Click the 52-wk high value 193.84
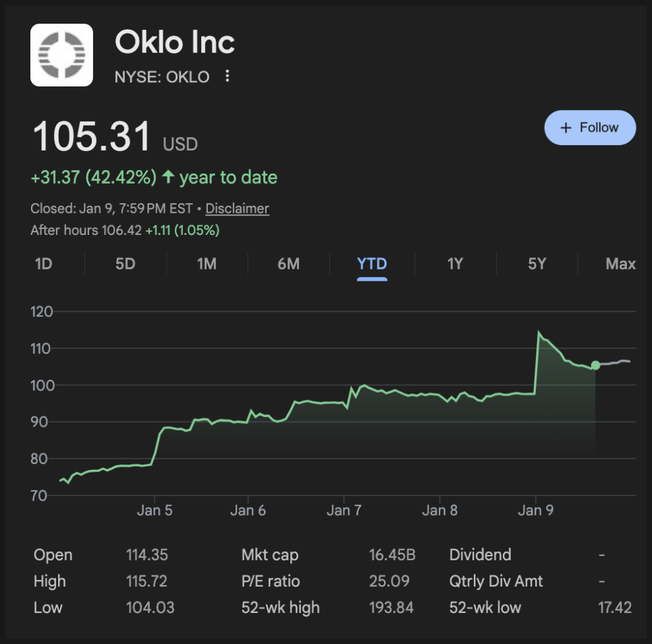Image resolution: width=652 pixels, height=644 pixels. tap(391, 608)
